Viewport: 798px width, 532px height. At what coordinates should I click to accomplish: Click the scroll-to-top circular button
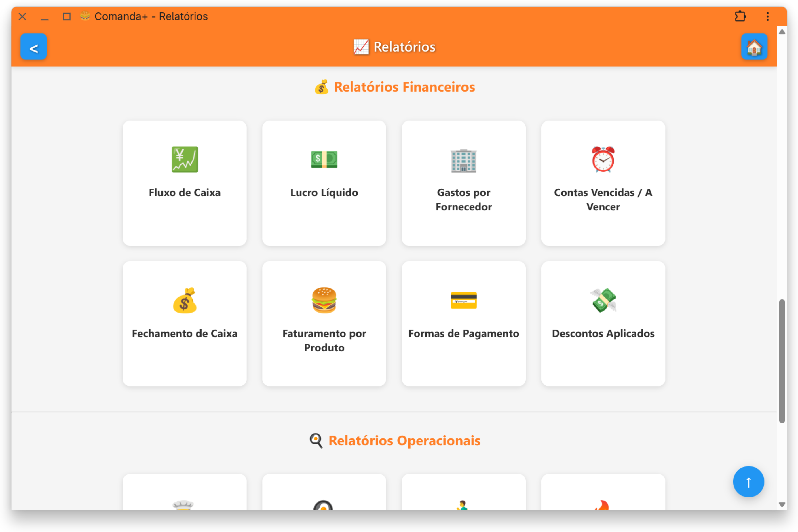coord(748,481)
